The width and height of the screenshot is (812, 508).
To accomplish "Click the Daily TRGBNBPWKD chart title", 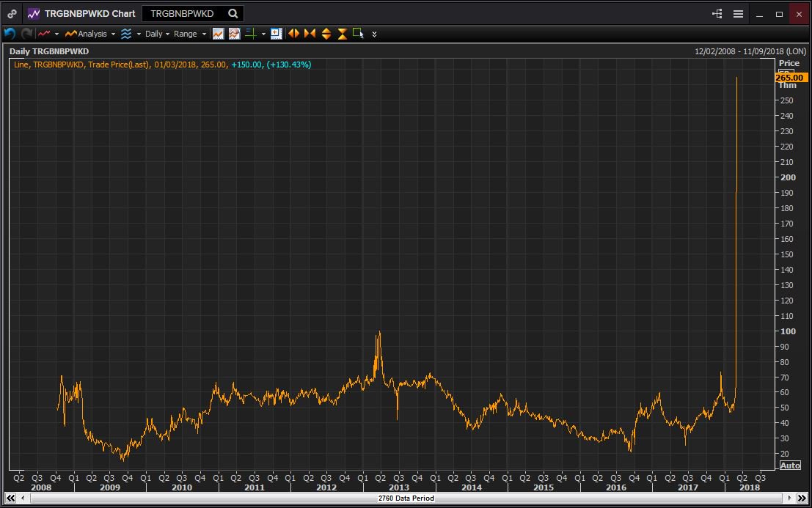I will pyautogui.click(x=49, y=51).
